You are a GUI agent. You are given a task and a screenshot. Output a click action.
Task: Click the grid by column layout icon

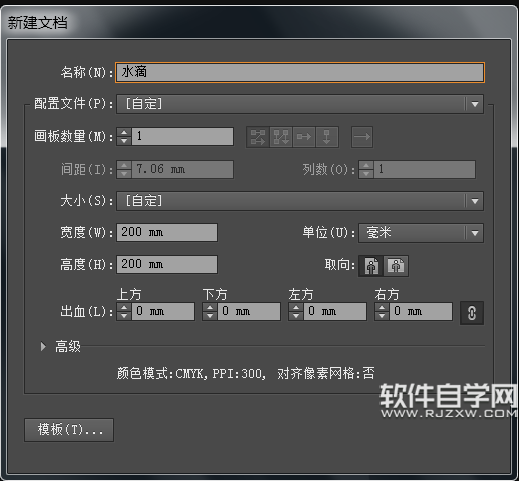tap(281, 137)
